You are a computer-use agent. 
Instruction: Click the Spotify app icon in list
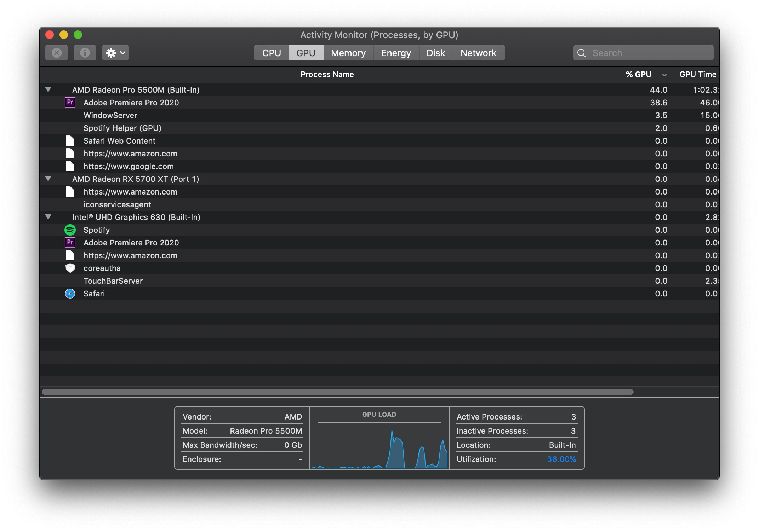point(70,230)
